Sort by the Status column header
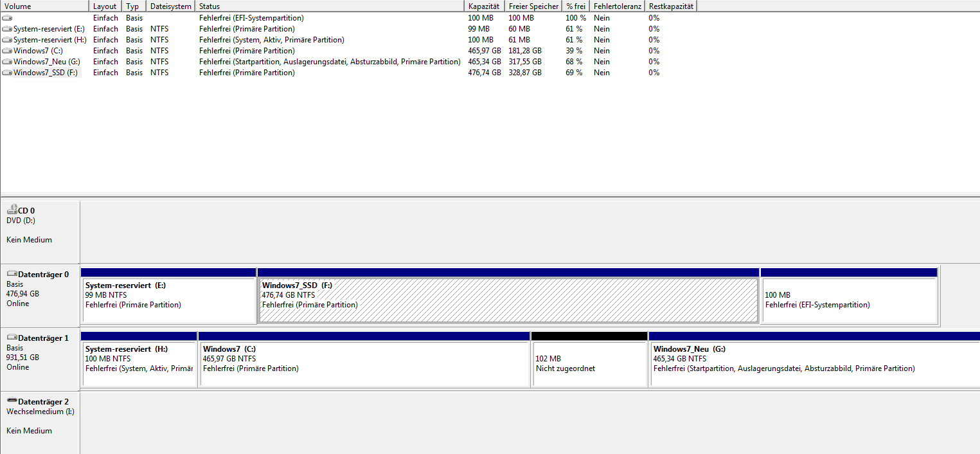Screen dimensions: 980x454 point(330,6)
